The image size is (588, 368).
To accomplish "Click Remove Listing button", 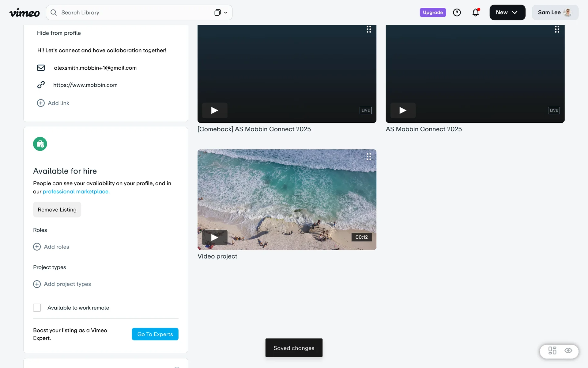I will coord(57,210).
